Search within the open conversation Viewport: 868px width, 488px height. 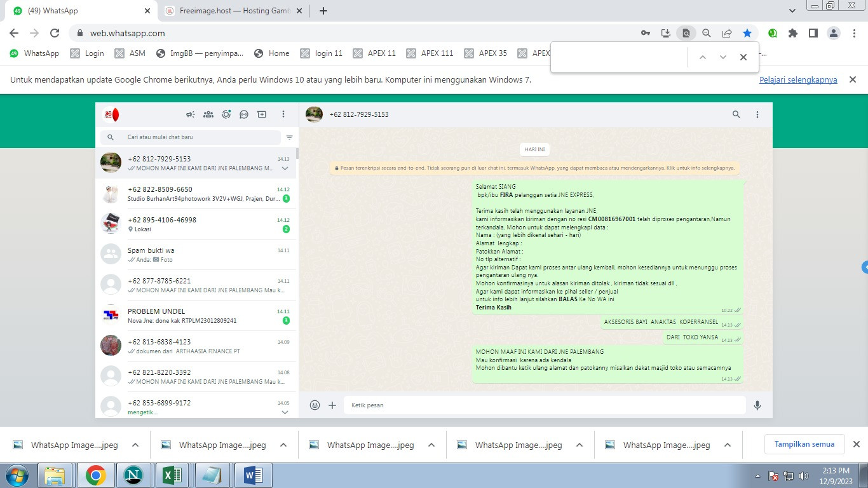click(x=736, y=114)
